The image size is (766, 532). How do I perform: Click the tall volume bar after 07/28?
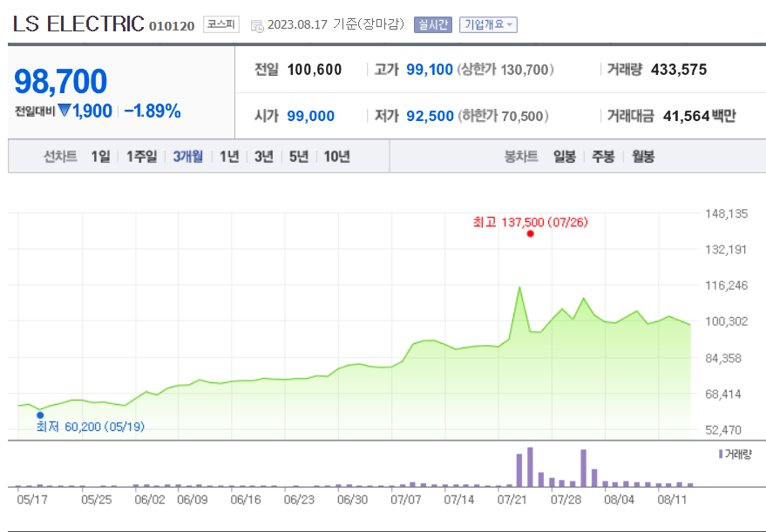tap(583, 468)
